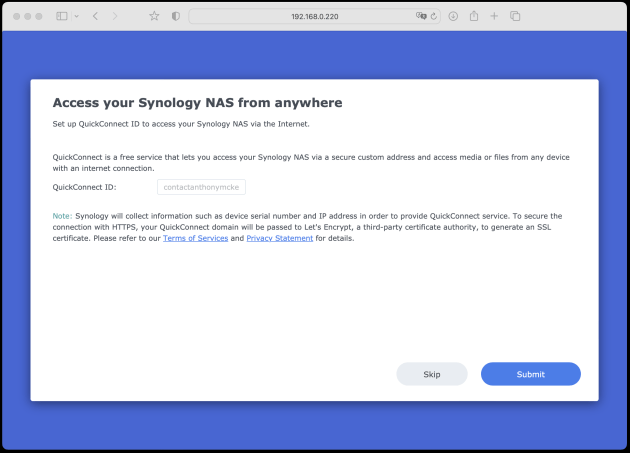This screenshot has height=453, width=630.
Task: Toggle the Safari sidebar button
Action: 61,16
